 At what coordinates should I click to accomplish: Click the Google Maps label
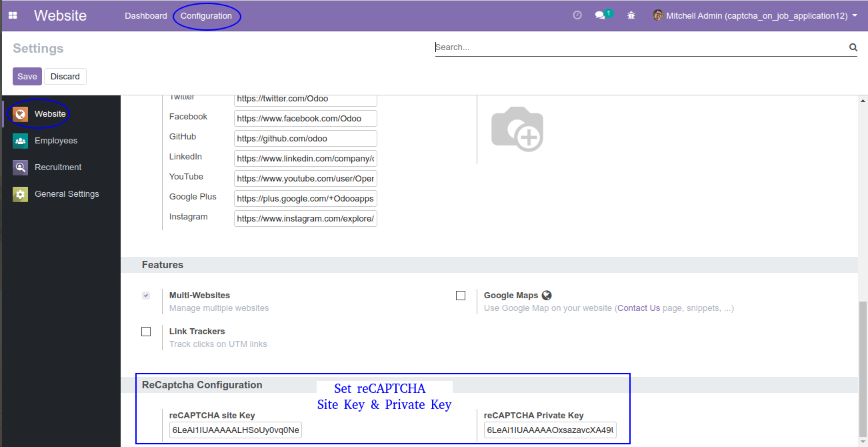[x=511, y=295]
